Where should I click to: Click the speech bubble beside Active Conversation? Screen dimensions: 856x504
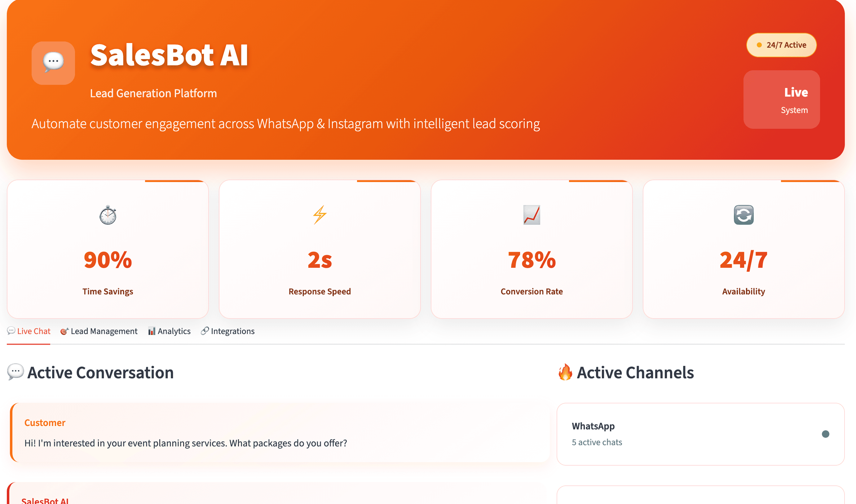(x=15, y=371)
